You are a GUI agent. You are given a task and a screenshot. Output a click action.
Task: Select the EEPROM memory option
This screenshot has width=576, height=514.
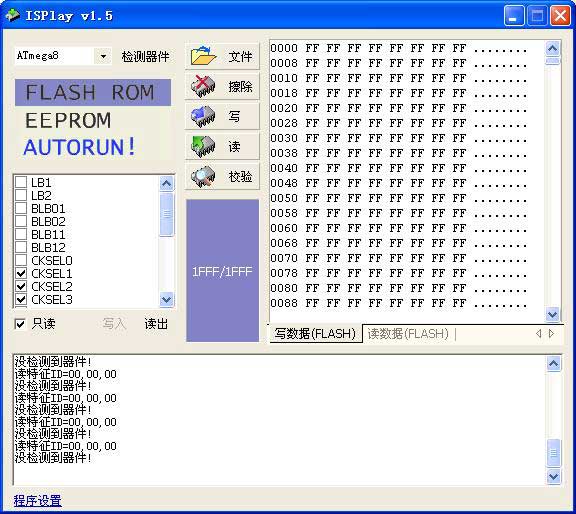(68, 121)
